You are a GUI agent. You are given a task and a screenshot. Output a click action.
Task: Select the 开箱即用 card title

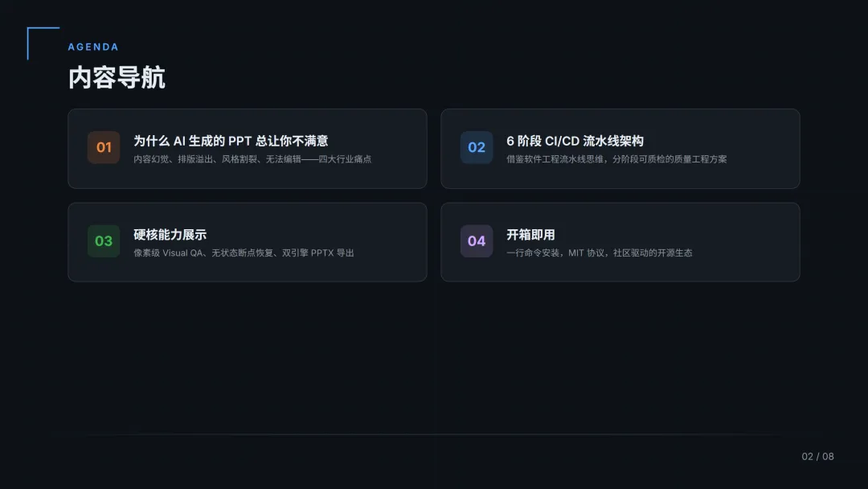(530, 235)
